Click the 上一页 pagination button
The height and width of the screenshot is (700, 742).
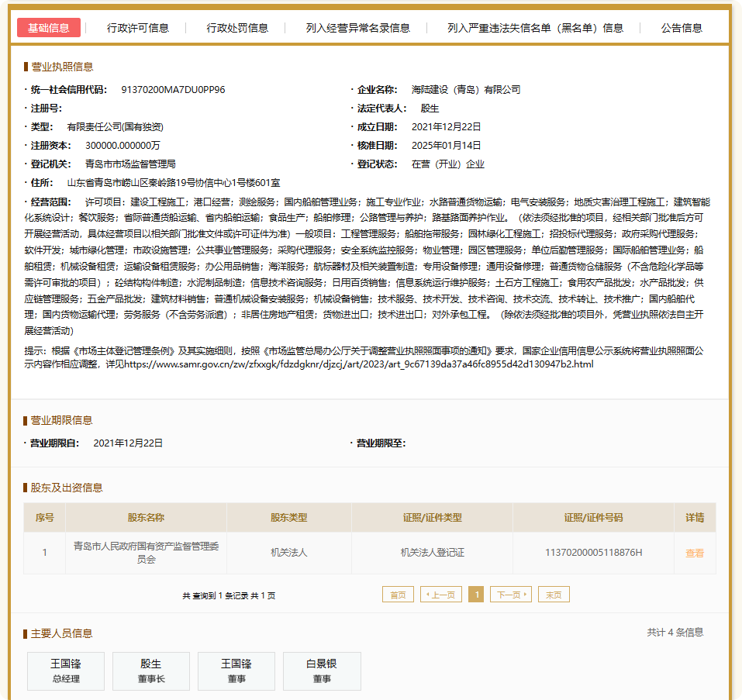440,594
